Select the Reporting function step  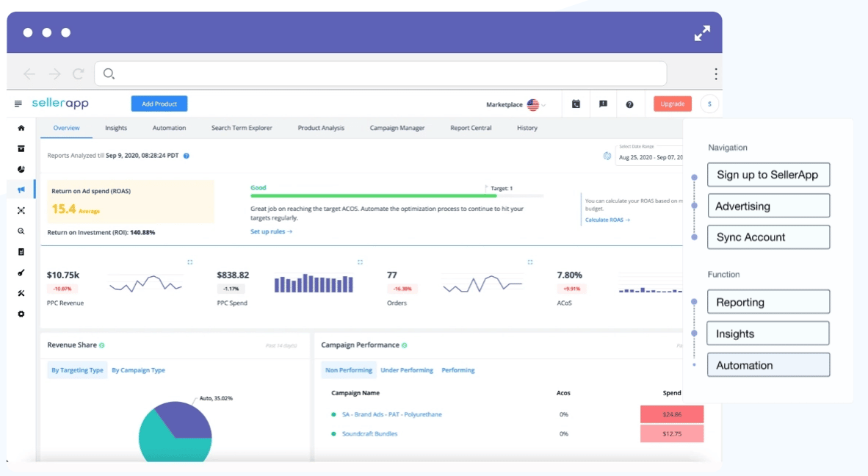coord(768,302)
